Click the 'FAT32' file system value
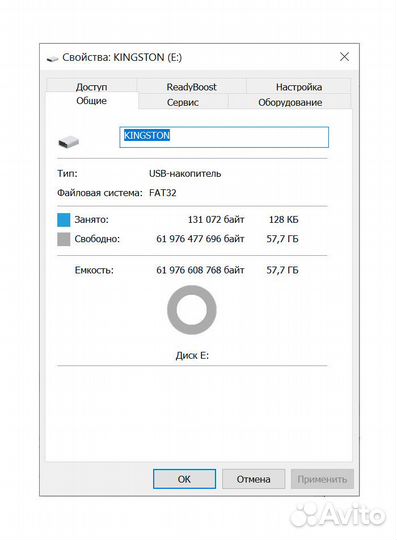 (x=163, y=193)
